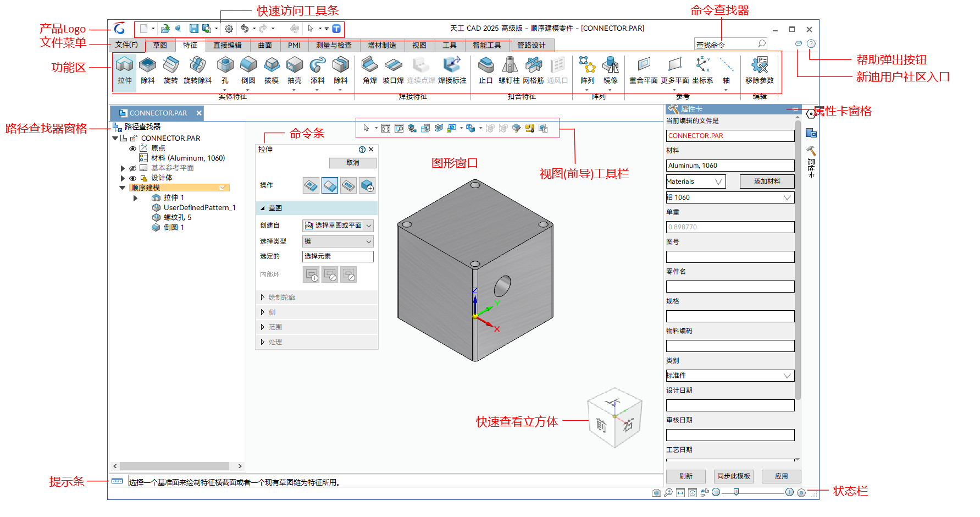Click the 零件名 input field
Image resolution: width=980 pixels, height=517 pixels.
[x=730, y=287]
